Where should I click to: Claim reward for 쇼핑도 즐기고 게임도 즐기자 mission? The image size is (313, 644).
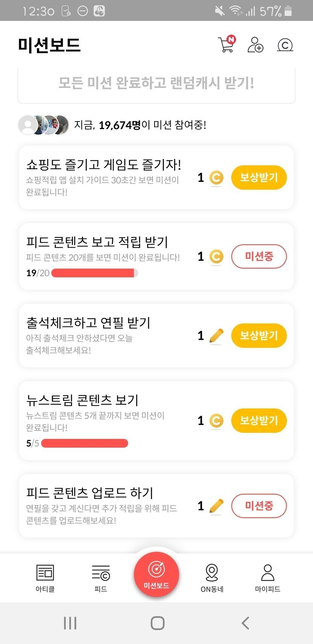[x=259, y=177]
